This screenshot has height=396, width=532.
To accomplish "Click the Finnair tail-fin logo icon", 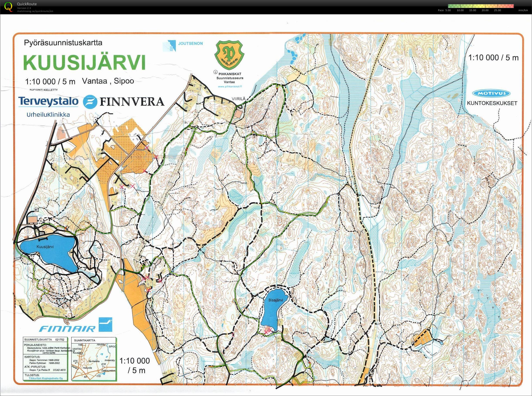I will tap(105, 324).
